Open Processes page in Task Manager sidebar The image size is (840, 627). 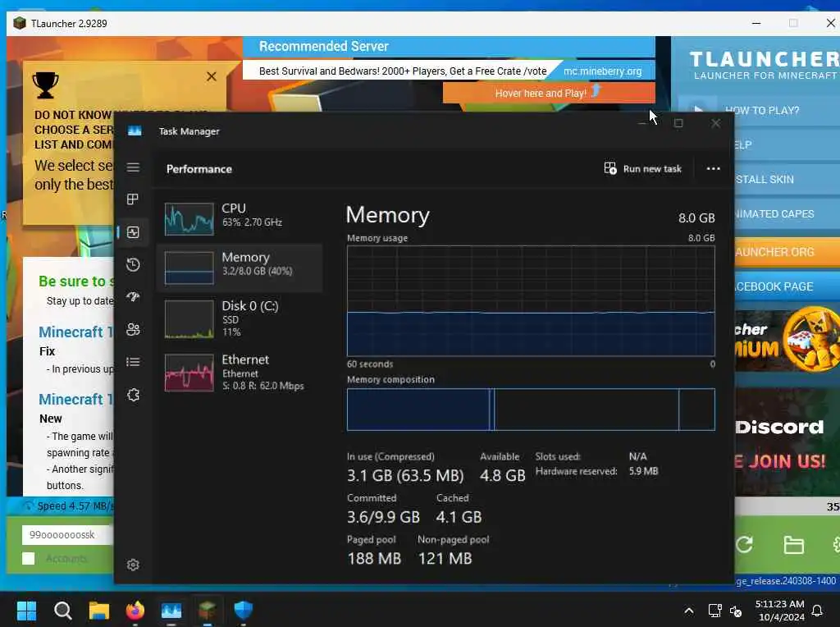click(133, 199)
